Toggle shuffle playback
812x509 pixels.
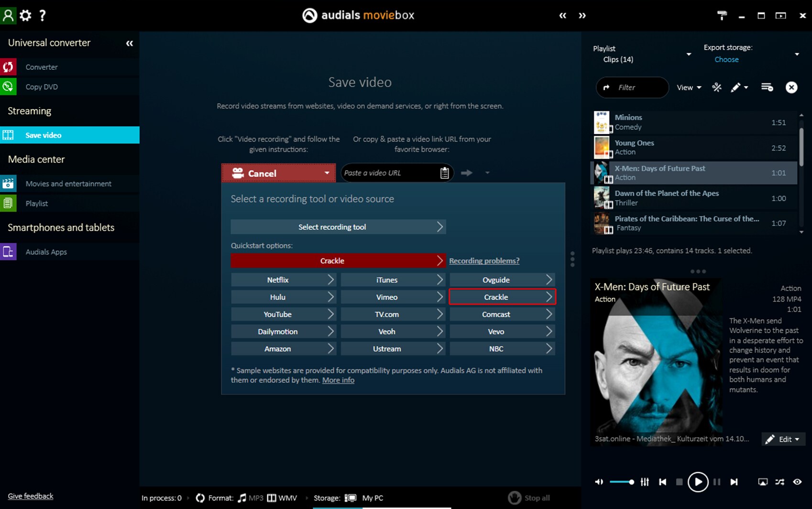point(780,482)
